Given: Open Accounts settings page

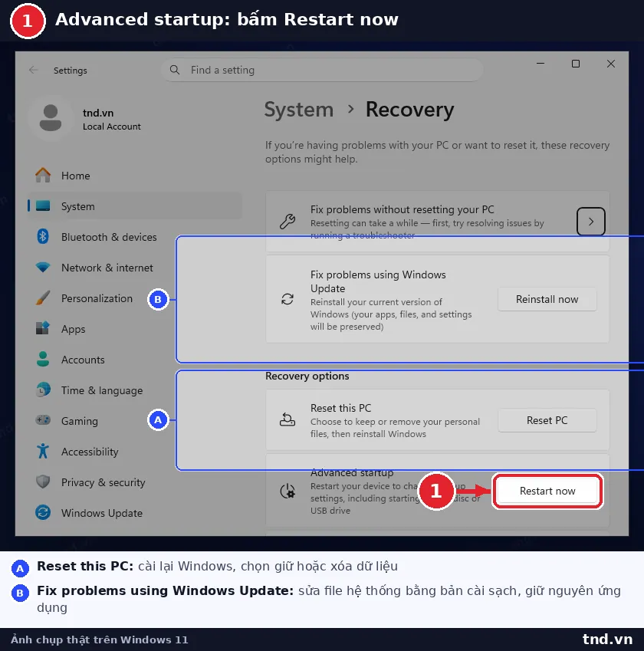Looking at the screenshot, I should [x=135, y=360].
